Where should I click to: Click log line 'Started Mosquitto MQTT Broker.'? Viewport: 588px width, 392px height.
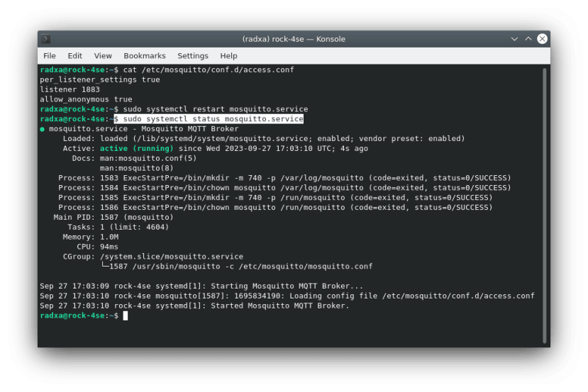click(194, 306)
